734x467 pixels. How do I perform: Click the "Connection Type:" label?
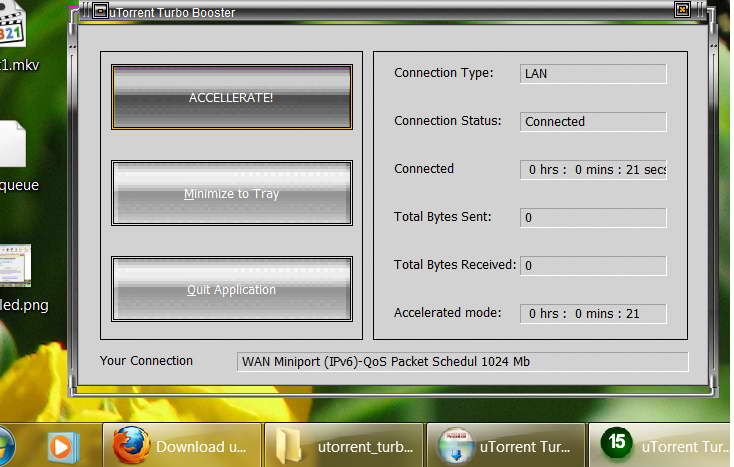(443, 73)
